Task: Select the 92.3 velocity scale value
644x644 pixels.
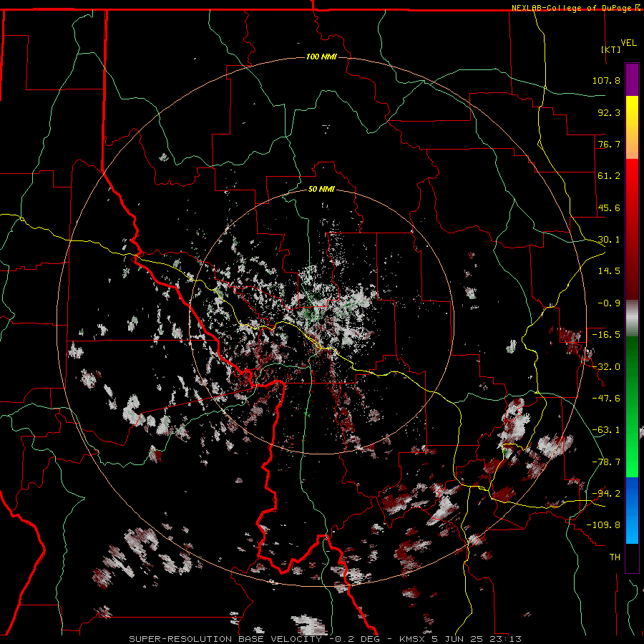Action: coord(609,112)
